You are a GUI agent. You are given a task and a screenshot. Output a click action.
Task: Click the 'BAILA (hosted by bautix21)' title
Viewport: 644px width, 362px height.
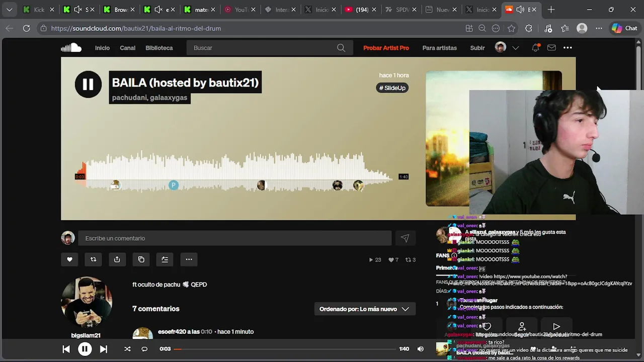185,82
